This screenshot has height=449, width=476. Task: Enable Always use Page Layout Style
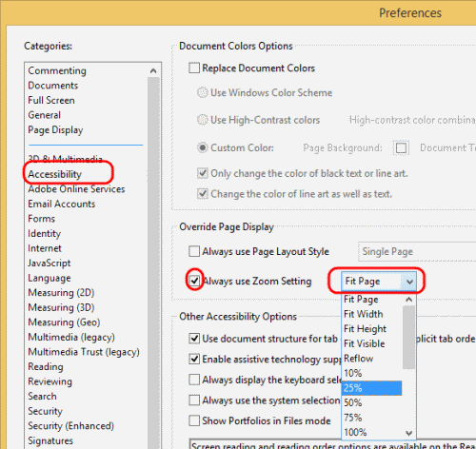coord(194,251)
